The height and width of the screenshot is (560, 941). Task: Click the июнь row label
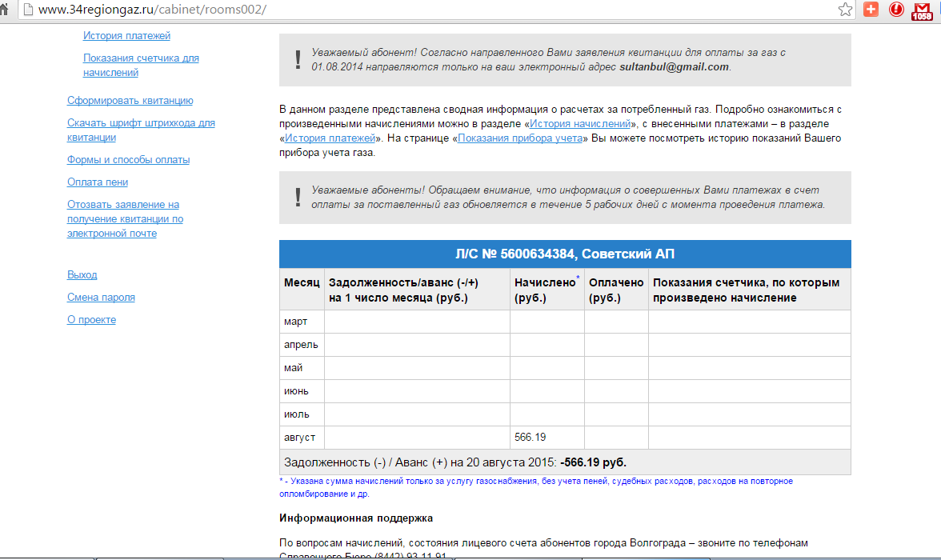coord(296,391)
